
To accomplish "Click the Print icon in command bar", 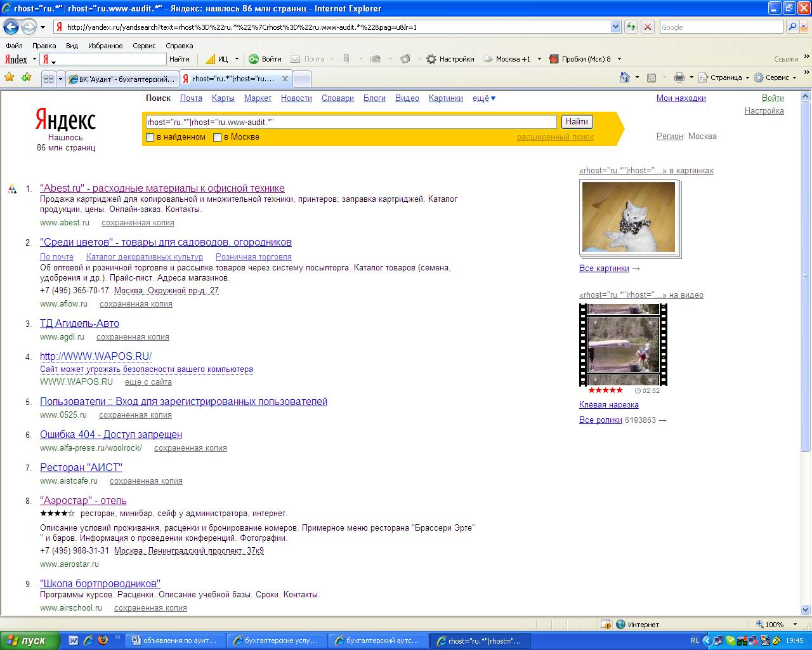I will point(679,77).
